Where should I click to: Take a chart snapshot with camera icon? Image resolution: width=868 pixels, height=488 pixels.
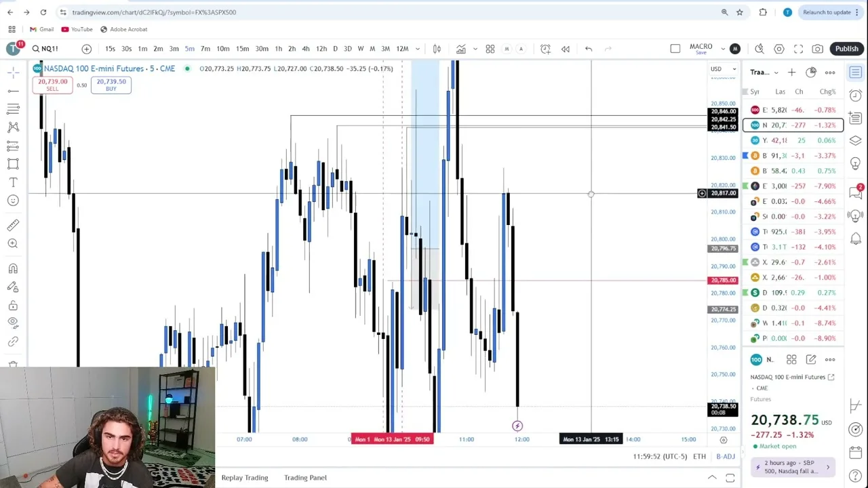pyautogui.click(x=818, y=49)
